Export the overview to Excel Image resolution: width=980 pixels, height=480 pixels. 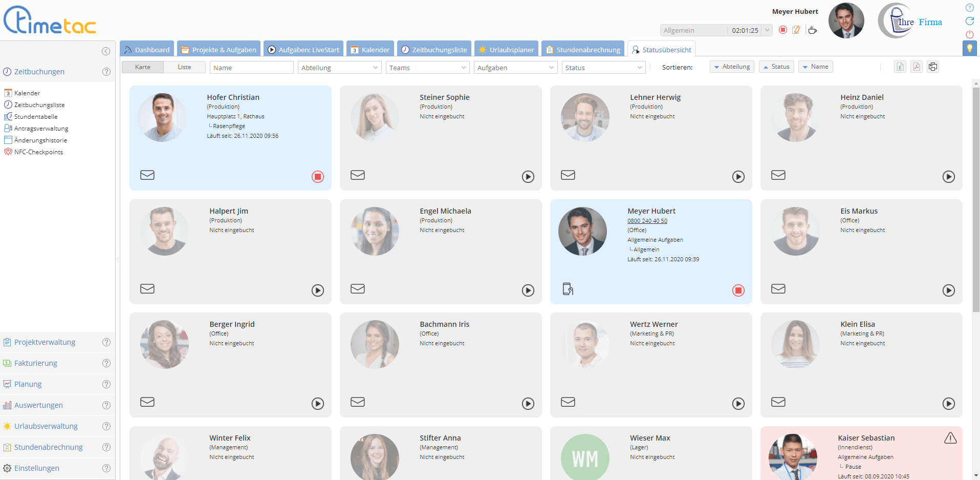point(900,67)
